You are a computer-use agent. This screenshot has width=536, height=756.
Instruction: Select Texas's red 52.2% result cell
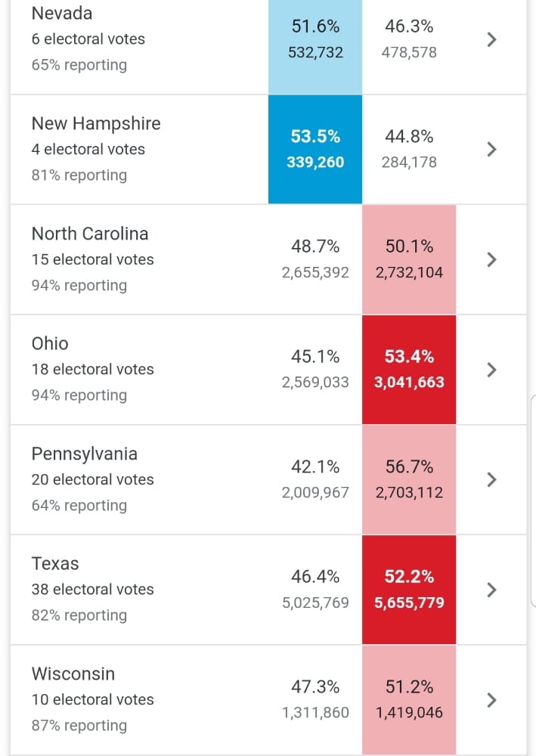pyautogui.click(x=409, y=590)
